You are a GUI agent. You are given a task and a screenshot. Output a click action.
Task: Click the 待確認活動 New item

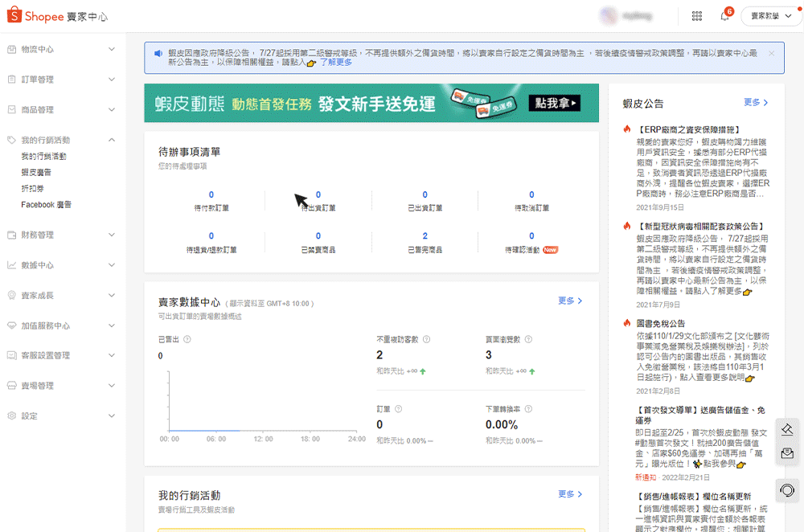pyautogui.click(x=531, y=250)
